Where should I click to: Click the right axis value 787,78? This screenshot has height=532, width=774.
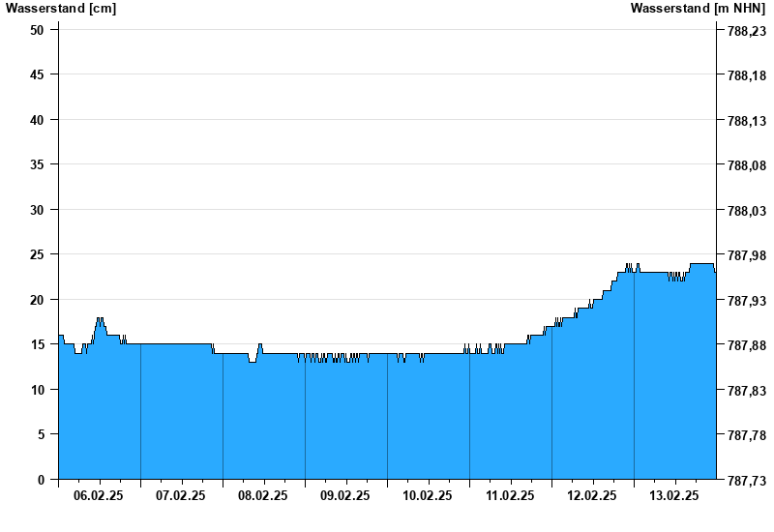(747, 436)
